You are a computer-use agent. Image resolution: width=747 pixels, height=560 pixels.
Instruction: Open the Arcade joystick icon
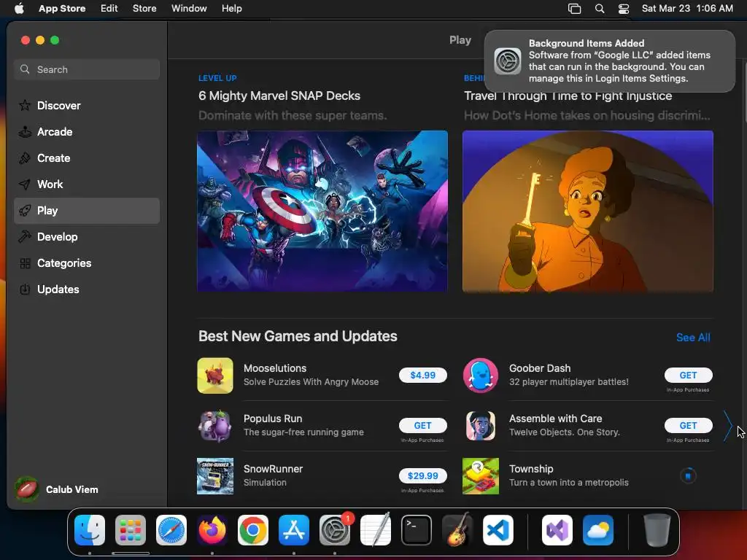[25, 132]
